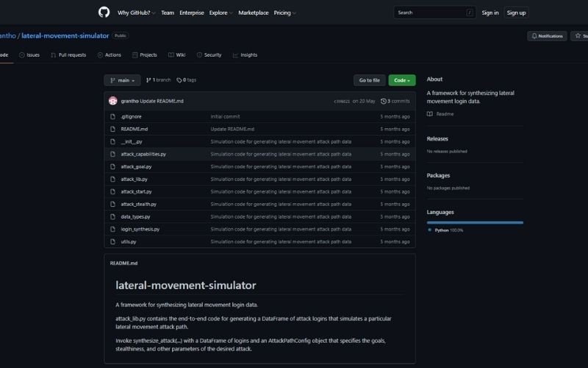This screenshot has width=588, height=368.
Task: Click the book icon beside Readme
Action: click(430, 114)
